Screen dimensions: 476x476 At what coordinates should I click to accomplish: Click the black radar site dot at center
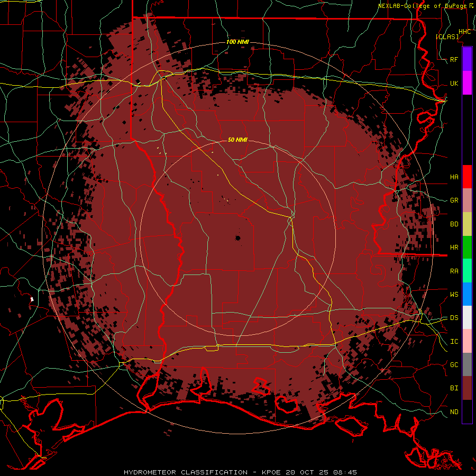[237, 238]
